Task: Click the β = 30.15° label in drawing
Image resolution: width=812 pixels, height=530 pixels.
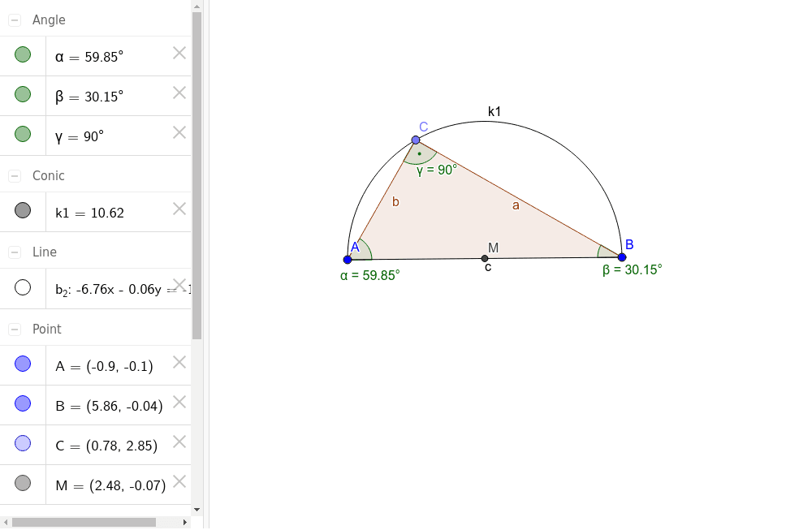Action: click(632, 269)
